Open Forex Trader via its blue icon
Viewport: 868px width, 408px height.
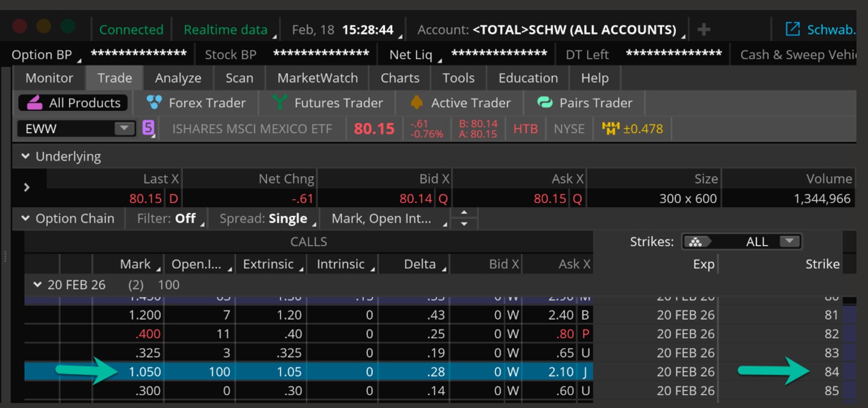(154, 103)
